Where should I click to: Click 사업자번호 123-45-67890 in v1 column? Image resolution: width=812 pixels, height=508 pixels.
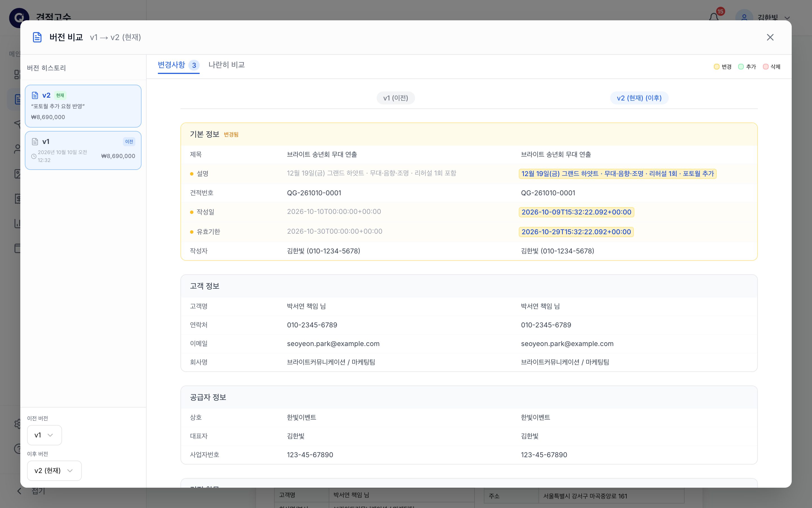pos(310,455)
